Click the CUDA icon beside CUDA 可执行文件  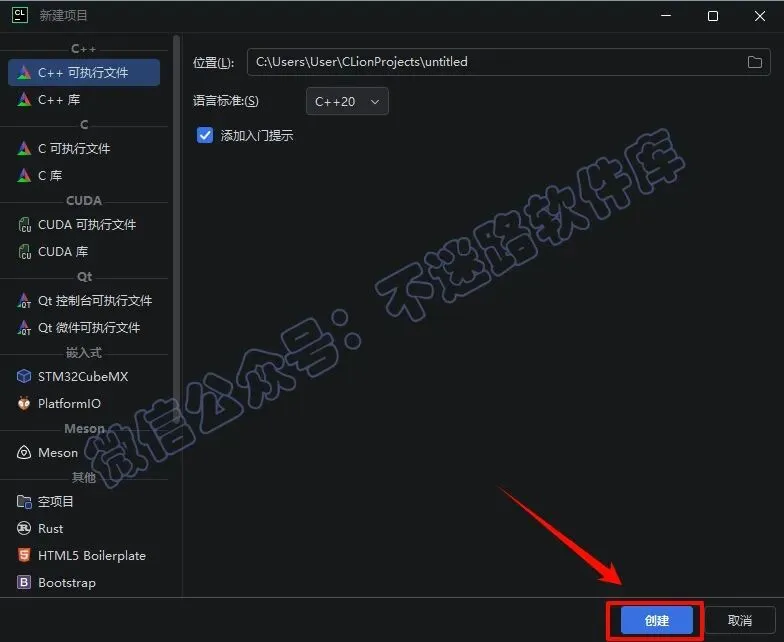(24, 224)
